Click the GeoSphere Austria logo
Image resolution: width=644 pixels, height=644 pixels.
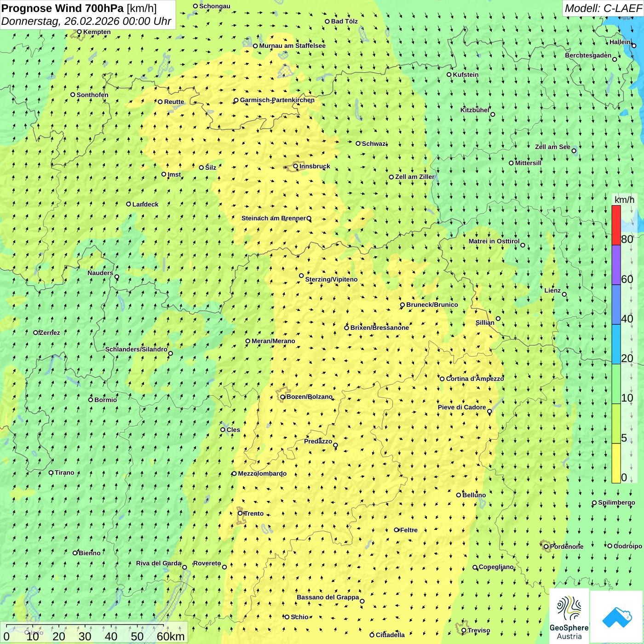[569, 616]
